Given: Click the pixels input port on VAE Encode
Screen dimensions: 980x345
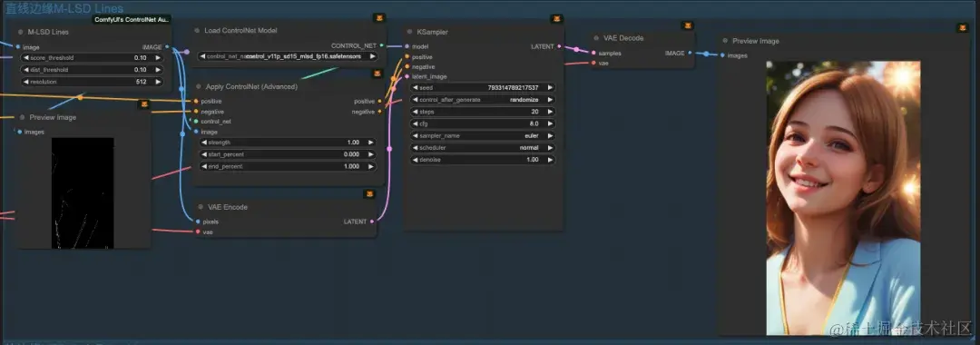Looking at the screenshot, I should pyautogui.click(x=198, y=222).
